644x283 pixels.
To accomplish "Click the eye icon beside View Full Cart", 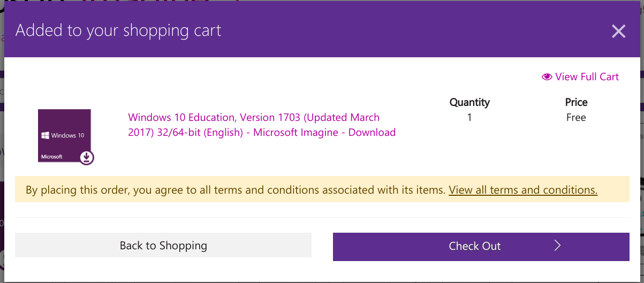I will pos(547,77).
